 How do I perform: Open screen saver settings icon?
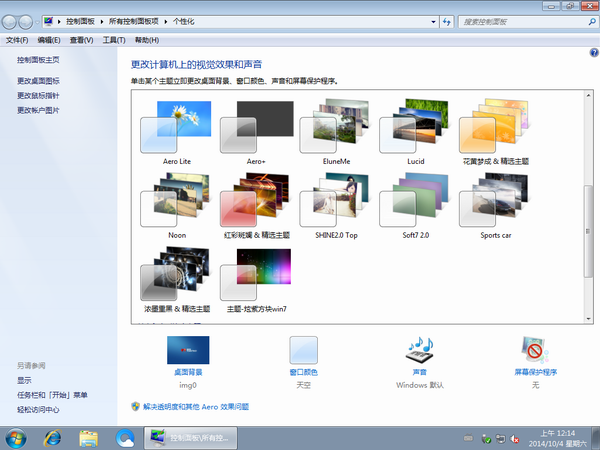tap(535, 350)
